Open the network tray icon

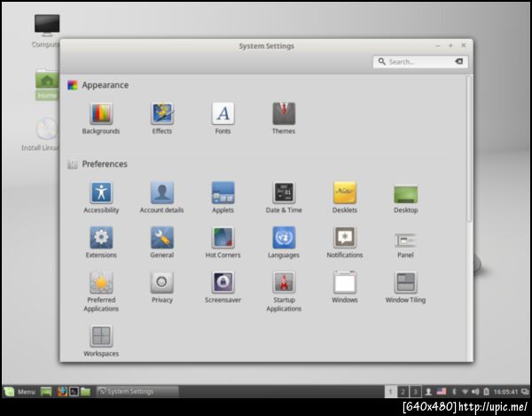(x=465, y=392)
